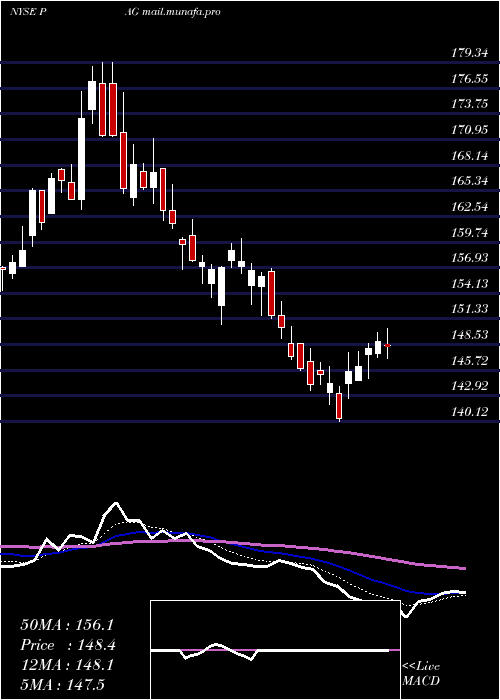The width and height of the screenshot is (500, 700).
Task: Click the 50MA : 156.1 readout
Action: tap(67, 625)
